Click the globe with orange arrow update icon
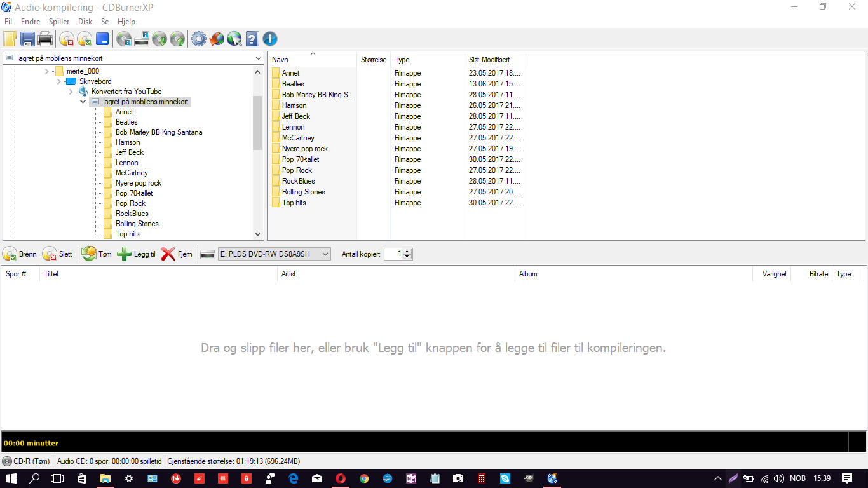Viewport: 868px width, 488px height. pyautogui.click(x=217, y=39)
